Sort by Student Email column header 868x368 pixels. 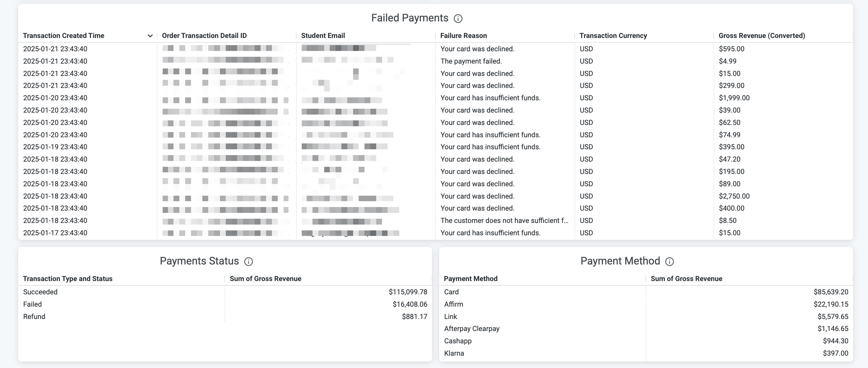pos(323,36)
